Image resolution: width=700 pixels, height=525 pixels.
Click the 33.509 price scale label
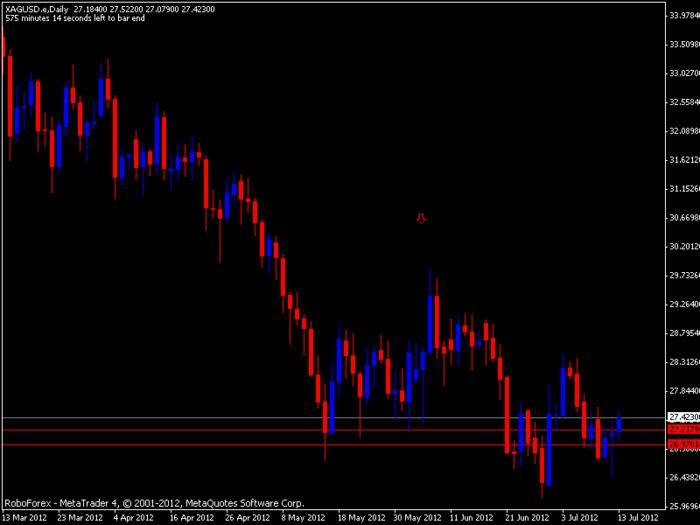coord(684,45)
